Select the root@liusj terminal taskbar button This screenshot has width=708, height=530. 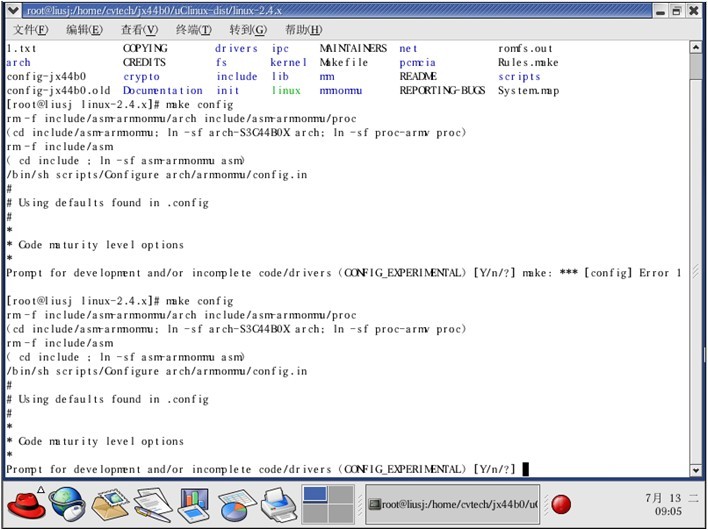452,504
